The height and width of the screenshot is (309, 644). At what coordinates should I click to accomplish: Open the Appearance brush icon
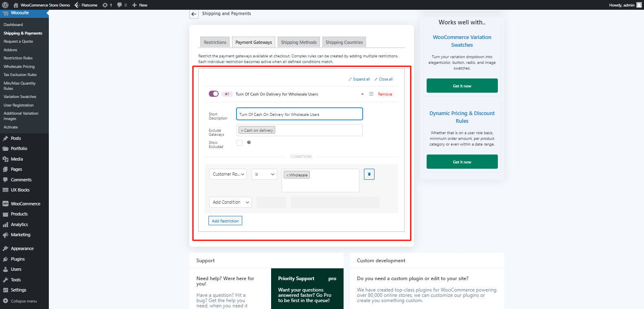coord(5,248)
